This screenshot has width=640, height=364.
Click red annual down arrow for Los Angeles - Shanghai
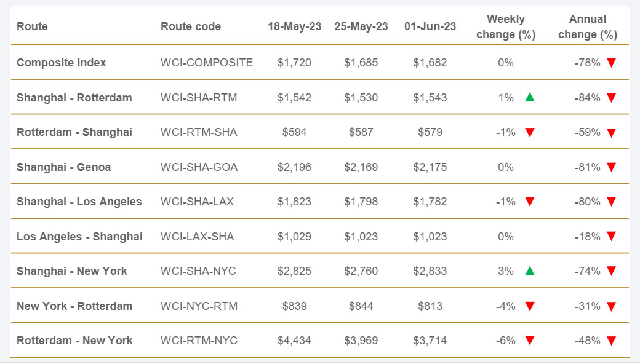[x=611, y=237]
